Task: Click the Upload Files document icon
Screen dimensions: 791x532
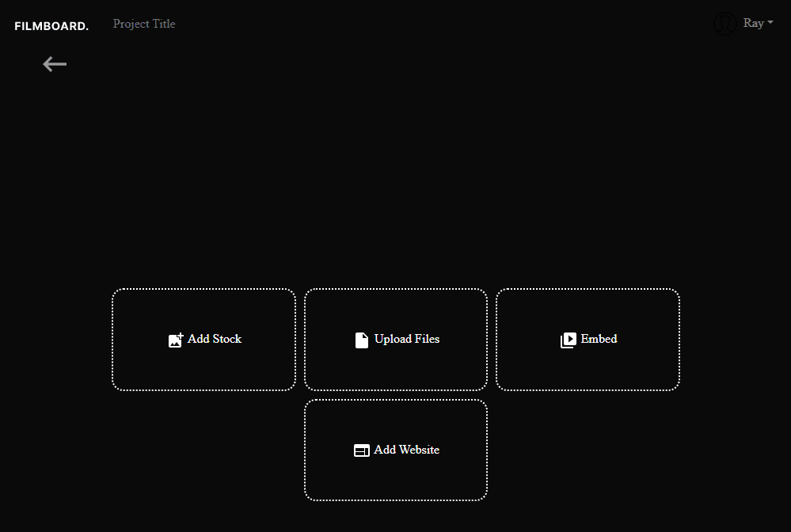Action: click(363, 339)
